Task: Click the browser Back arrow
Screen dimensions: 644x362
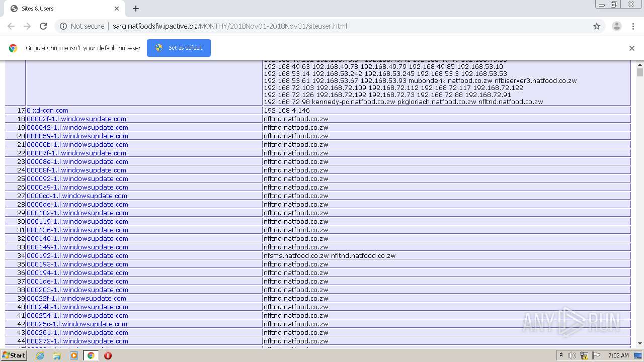Action: tap(11, 26)
